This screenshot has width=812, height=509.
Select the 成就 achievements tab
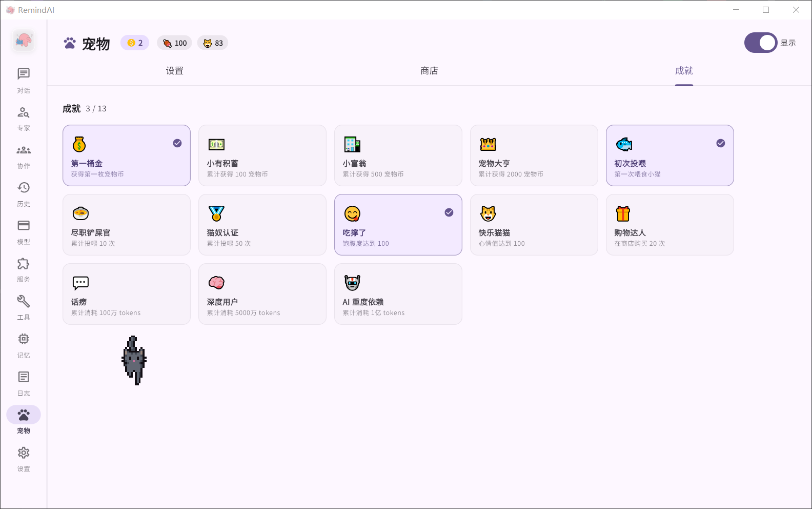coord(684,71)
